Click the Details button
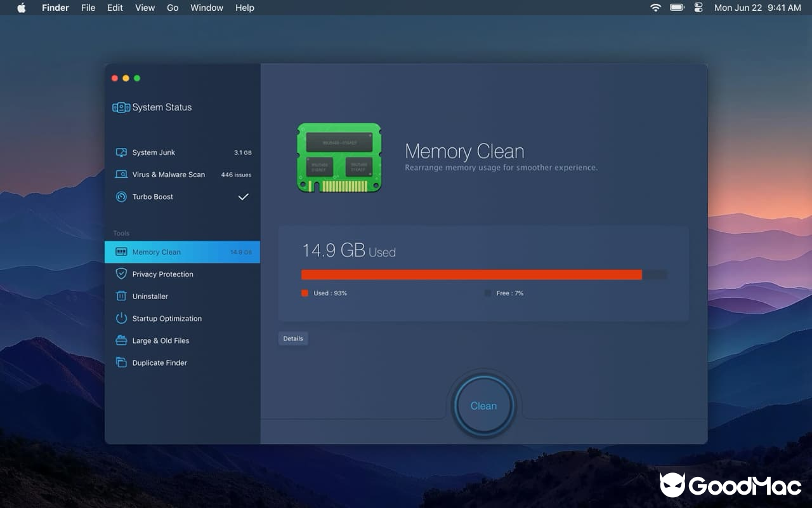Viewport: 812px width, 508px height. [293, 338]
